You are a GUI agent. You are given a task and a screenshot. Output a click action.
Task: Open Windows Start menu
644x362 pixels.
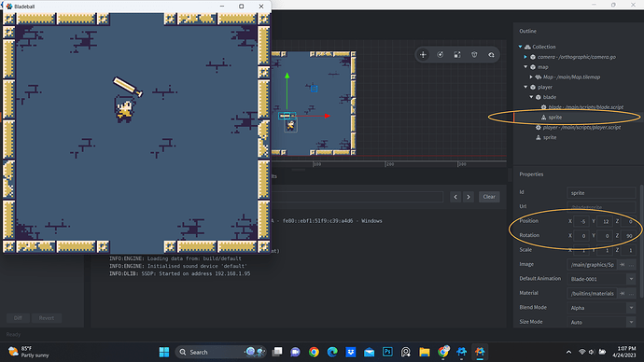coord(164,352)
